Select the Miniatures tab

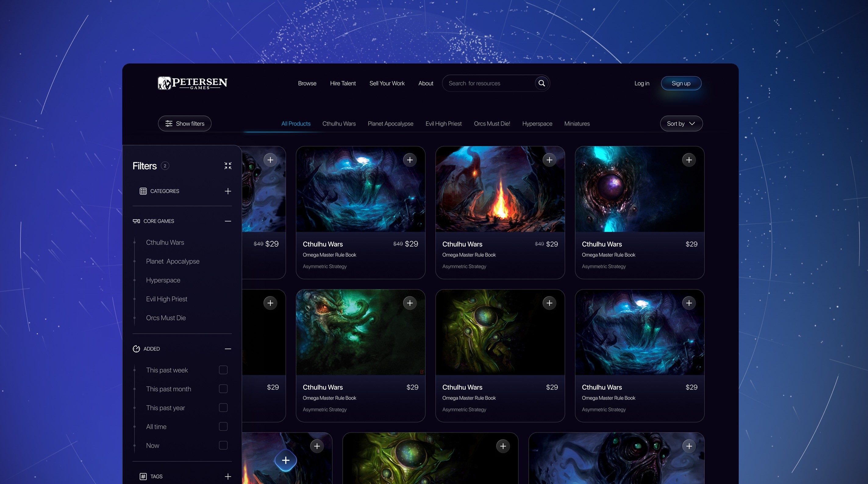[x=577, y=124]
